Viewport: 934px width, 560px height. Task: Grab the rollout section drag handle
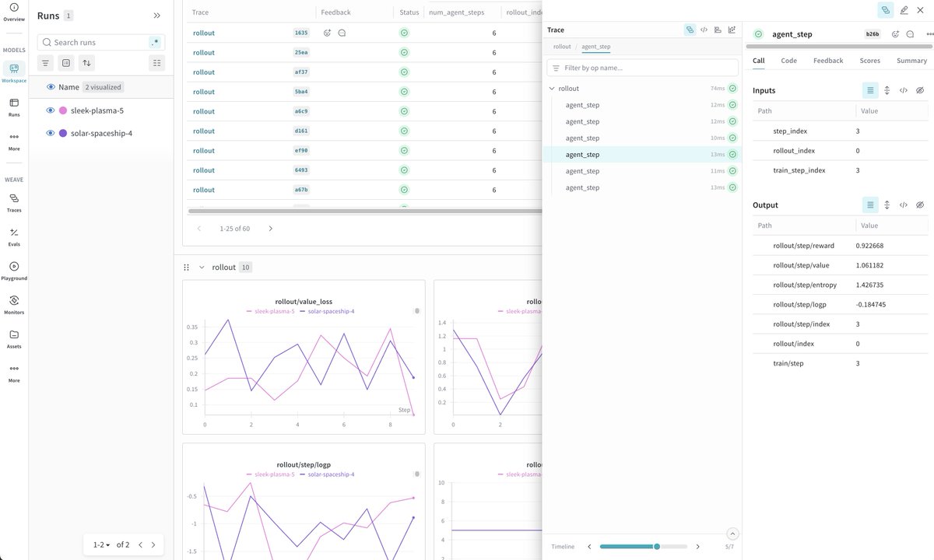(x=186, y=267)
